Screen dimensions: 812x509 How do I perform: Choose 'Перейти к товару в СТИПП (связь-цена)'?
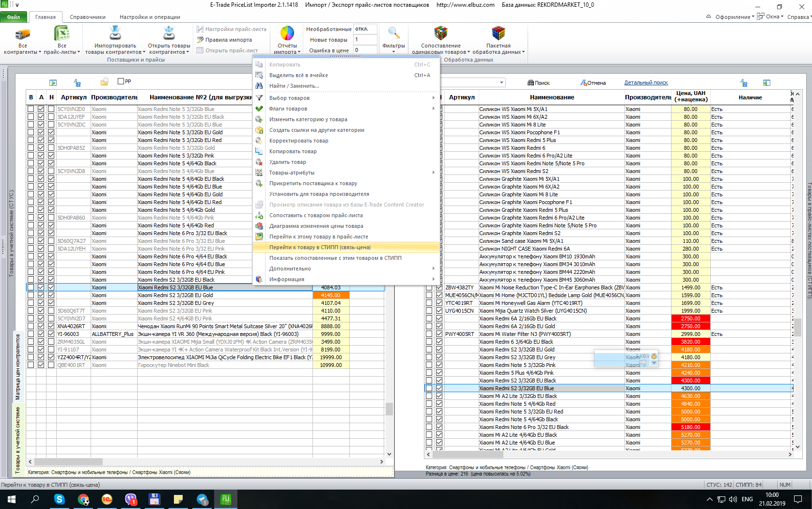(346, 247)
